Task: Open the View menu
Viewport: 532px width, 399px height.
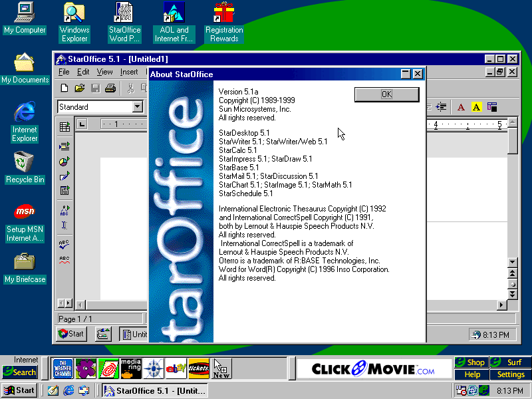Action: (x=104, y=72)
